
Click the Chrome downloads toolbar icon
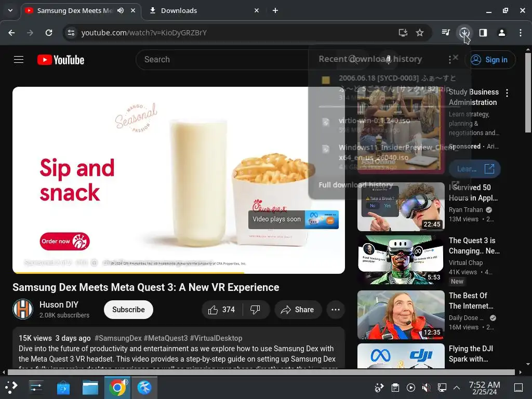click(464, 33)
